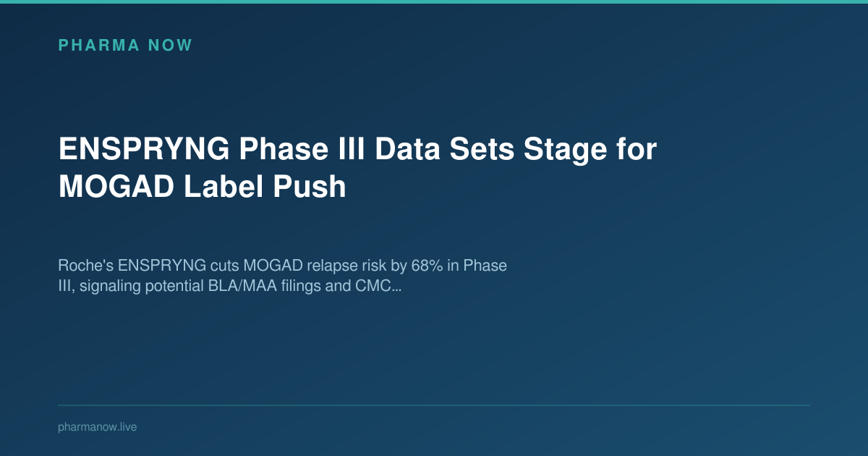
Task: Click the teal accent bar at top
Action: (x=434, y=1)
